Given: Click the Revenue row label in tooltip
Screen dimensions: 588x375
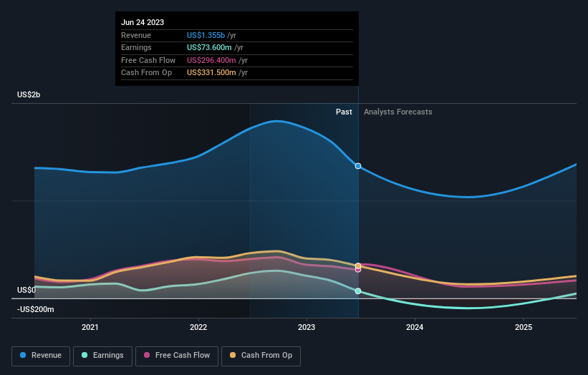Looking at the screenshot, I should [x=136, y=35].
